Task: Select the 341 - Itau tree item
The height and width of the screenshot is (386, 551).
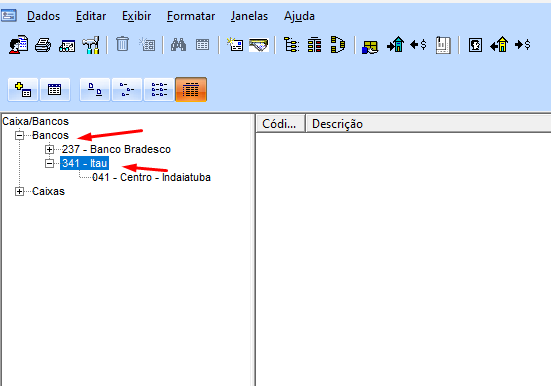Action: tap(84, 163)
